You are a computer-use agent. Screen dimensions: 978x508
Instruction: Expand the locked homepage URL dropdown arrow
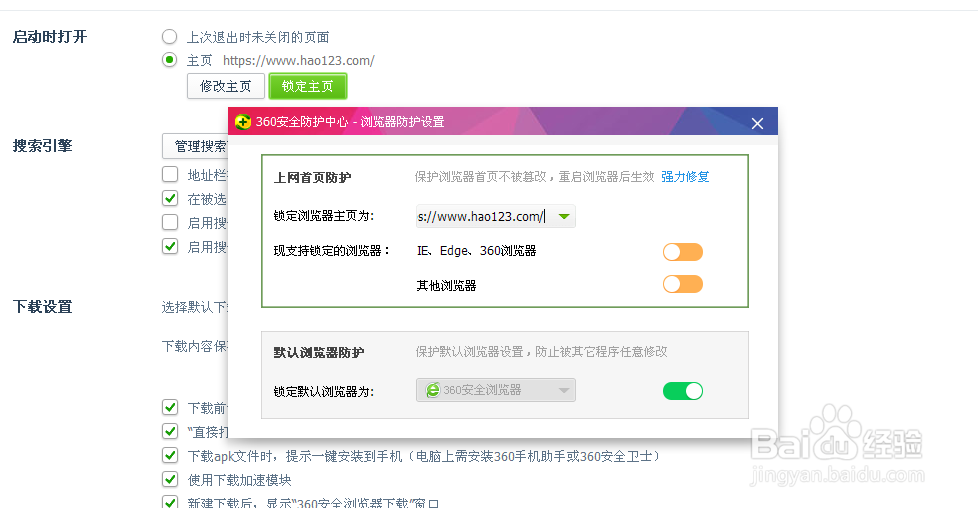coord(564,216)
